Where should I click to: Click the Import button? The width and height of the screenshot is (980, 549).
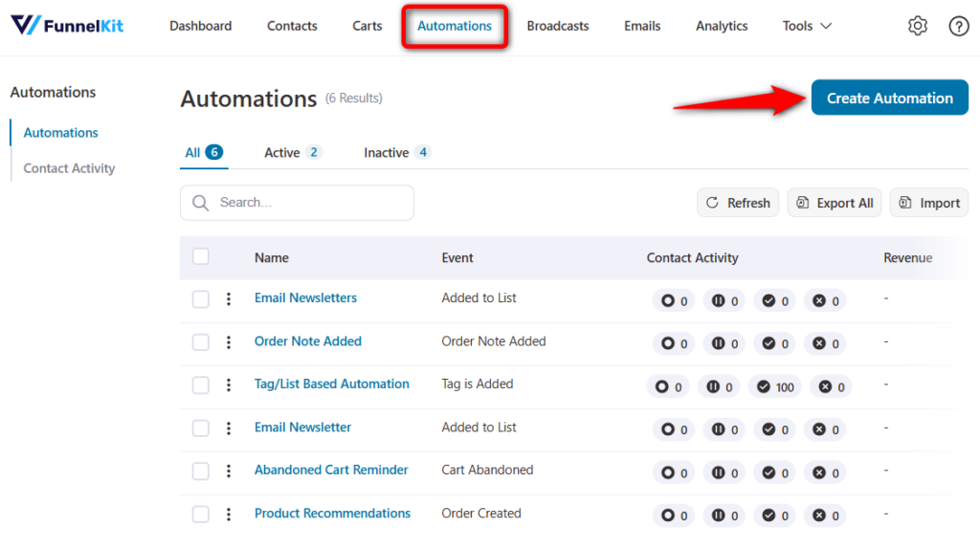928,203
